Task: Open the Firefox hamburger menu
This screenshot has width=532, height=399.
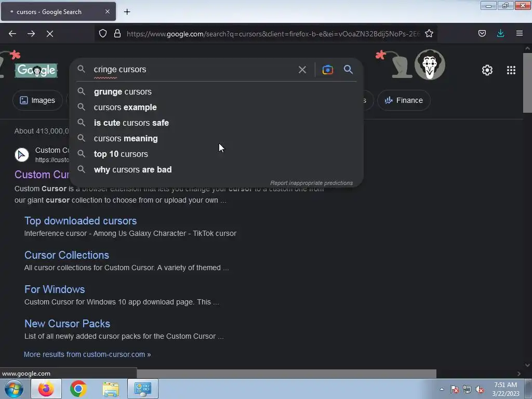Action: click(x=520, y=33)
